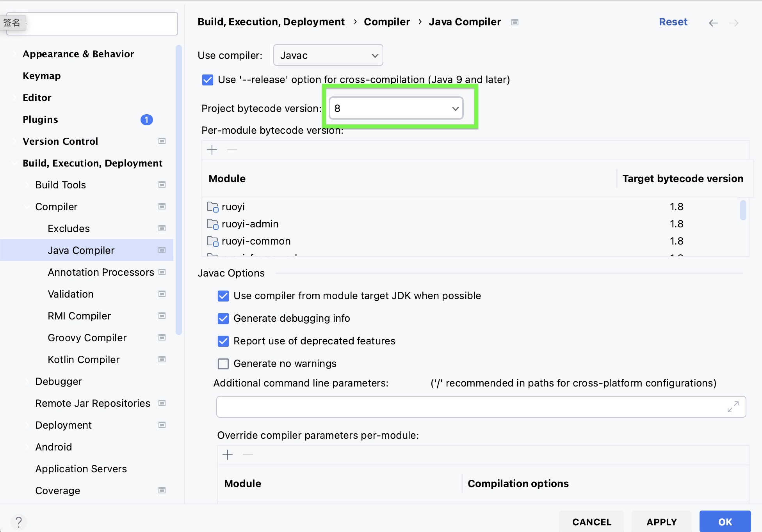Image resolution: width=762 pixels, height=532 pixels.
Task: Collapse Build, Execution, Deployment group
Action: 15,163
